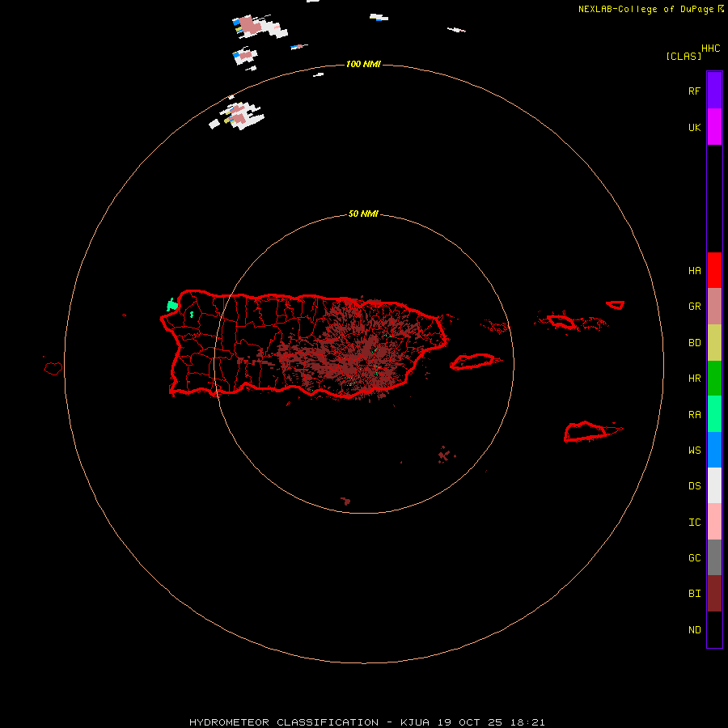Click the Mona Island outline west of Puerto Rico

click(x=53, y=369)
